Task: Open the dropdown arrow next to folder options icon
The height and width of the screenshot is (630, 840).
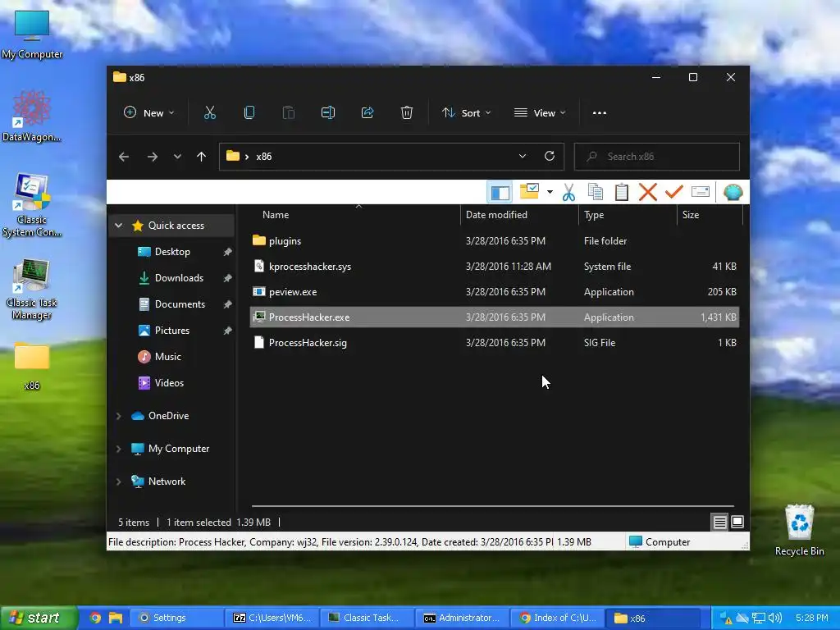Action: pos(550,192)
